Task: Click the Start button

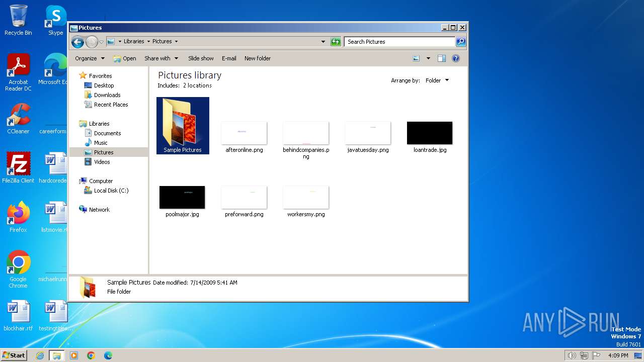Action: click(14, 355)
